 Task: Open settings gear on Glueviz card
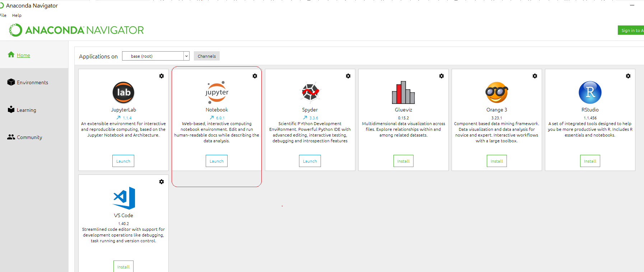[442, 76]
